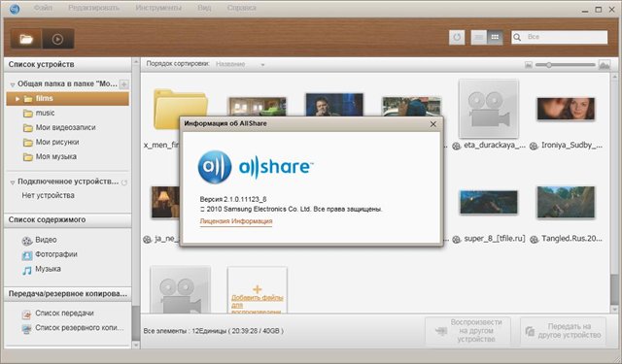Open the player mode icon in header
Image resolution: width=622 pixels, height=364 pixels.
(x=58, y=39)
